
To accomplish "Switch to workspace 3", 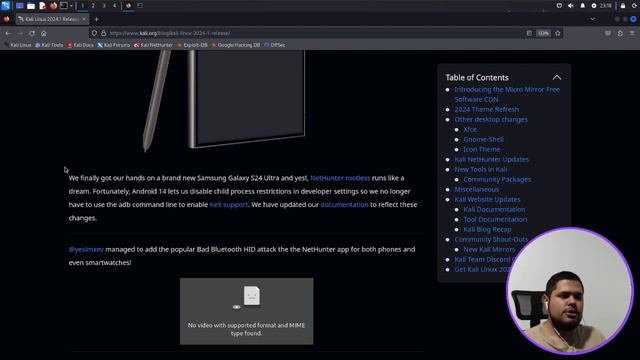I will (104, 6).
